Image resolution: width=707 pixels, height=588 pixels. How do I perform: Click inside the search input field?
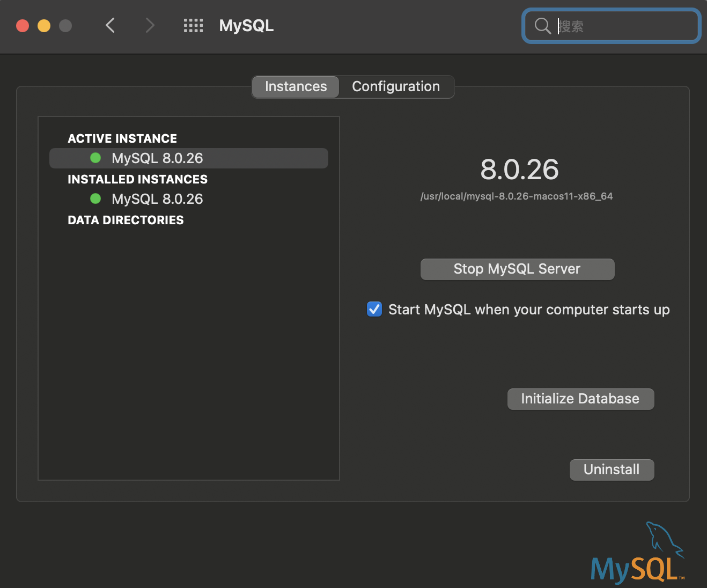pos(617,26)
